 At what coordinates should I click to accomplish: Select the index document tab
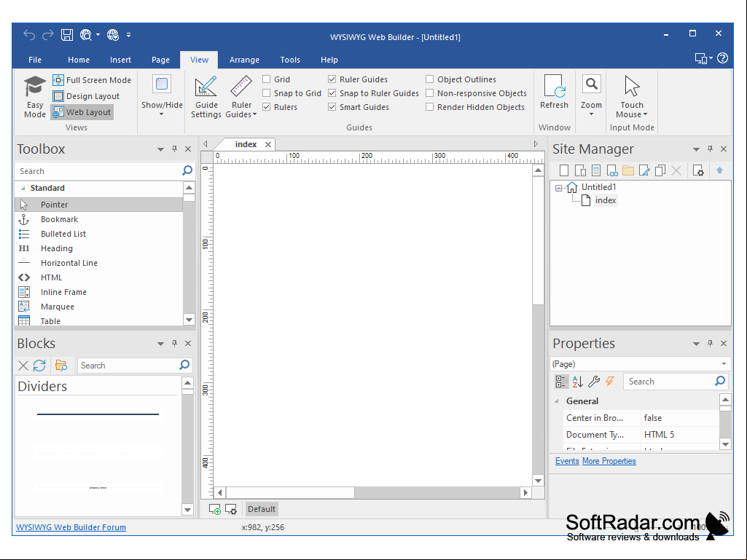(246, 144)
